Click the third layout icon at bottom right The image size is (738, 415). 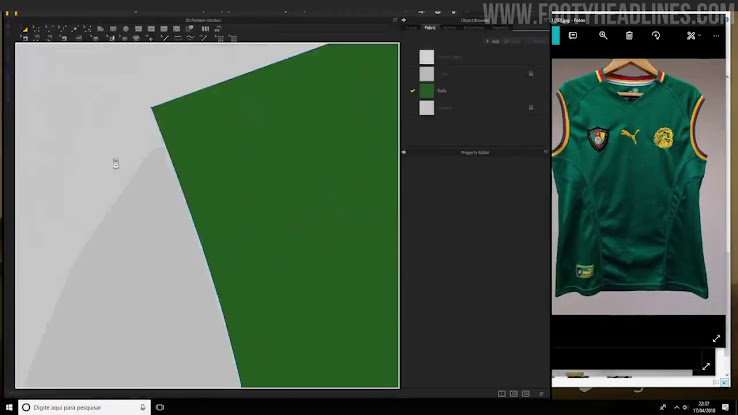click(x=526, y=394)
